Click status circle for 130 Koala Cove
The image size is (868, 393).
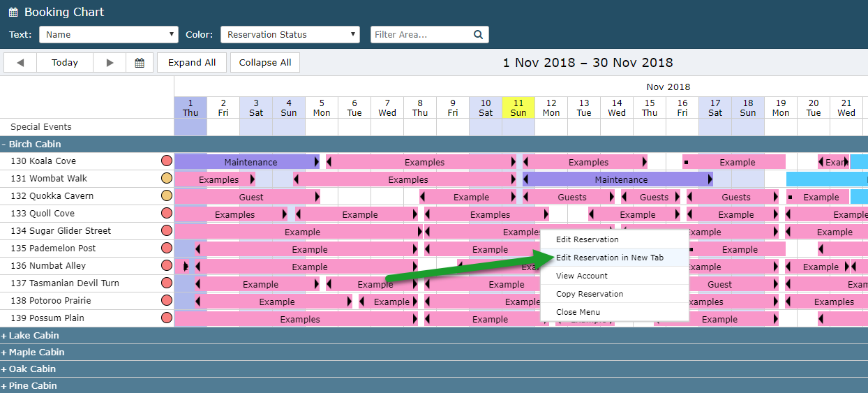(x=167, y=161)
